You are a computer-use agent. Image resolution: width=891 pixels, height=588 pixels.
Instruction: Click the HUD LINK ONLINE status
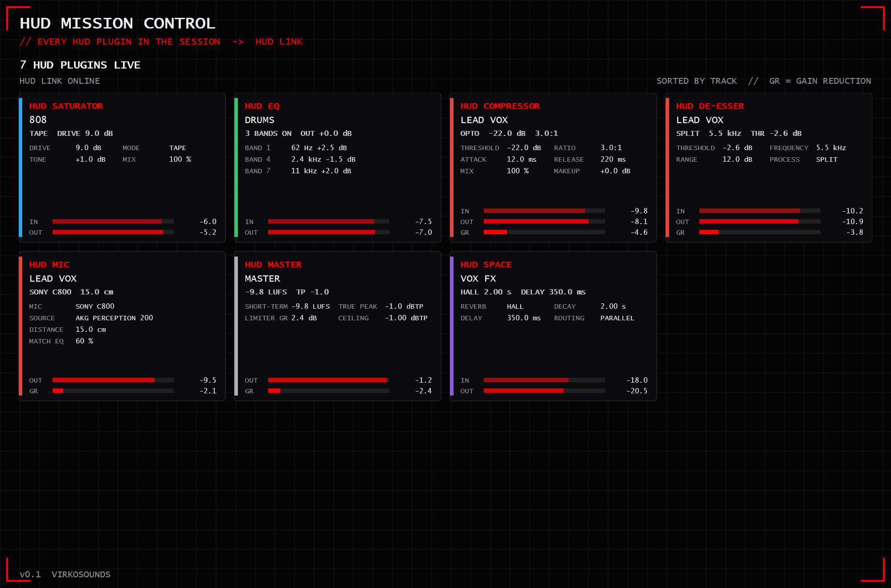click(60, 81)
